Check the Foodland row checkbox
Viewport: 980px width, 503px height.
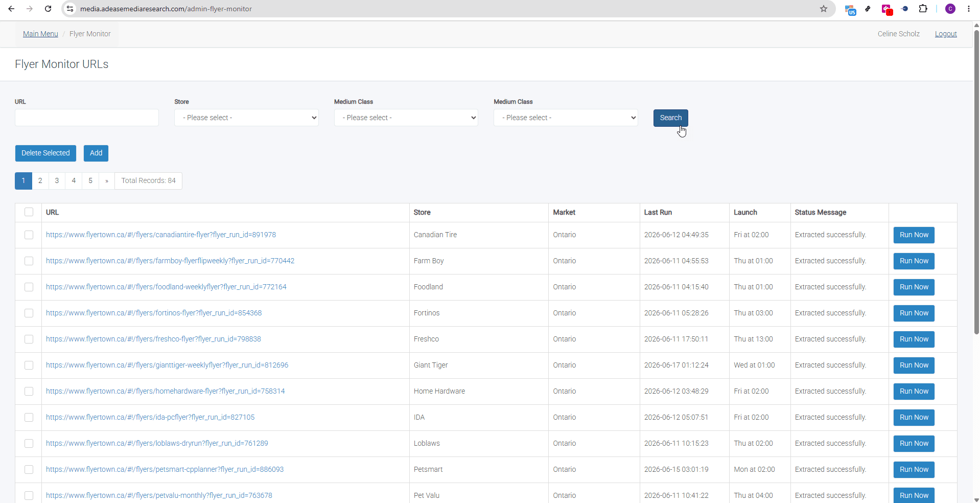click(29, 287)
